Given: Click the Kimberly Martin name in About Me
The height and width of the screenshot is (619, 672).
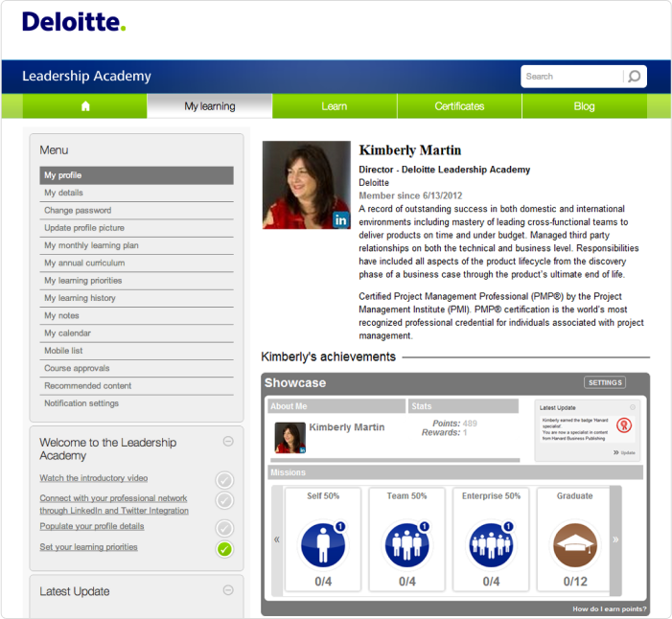Looking at the screenshot, I should [347, 427].
